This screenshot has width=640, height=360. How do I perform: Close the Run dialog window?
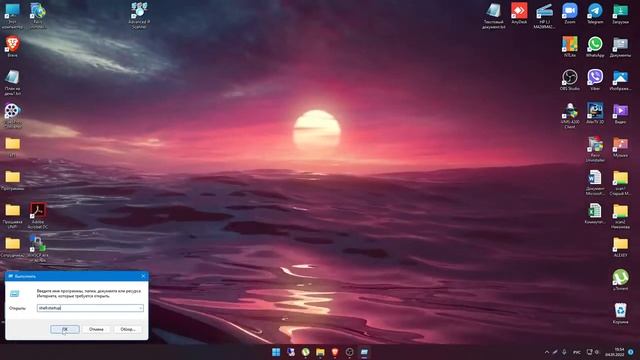point(143,276)
